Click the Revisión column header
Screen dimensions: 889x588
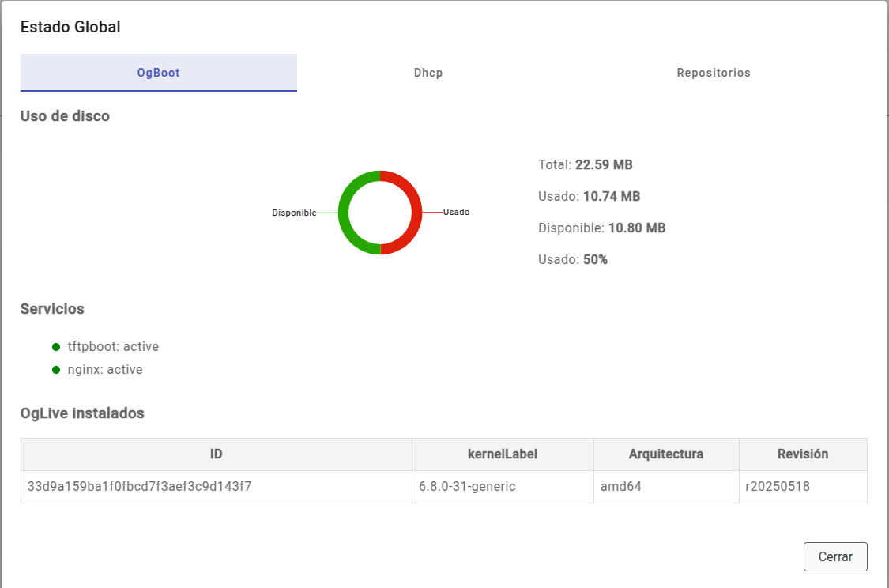click(802, 454)
